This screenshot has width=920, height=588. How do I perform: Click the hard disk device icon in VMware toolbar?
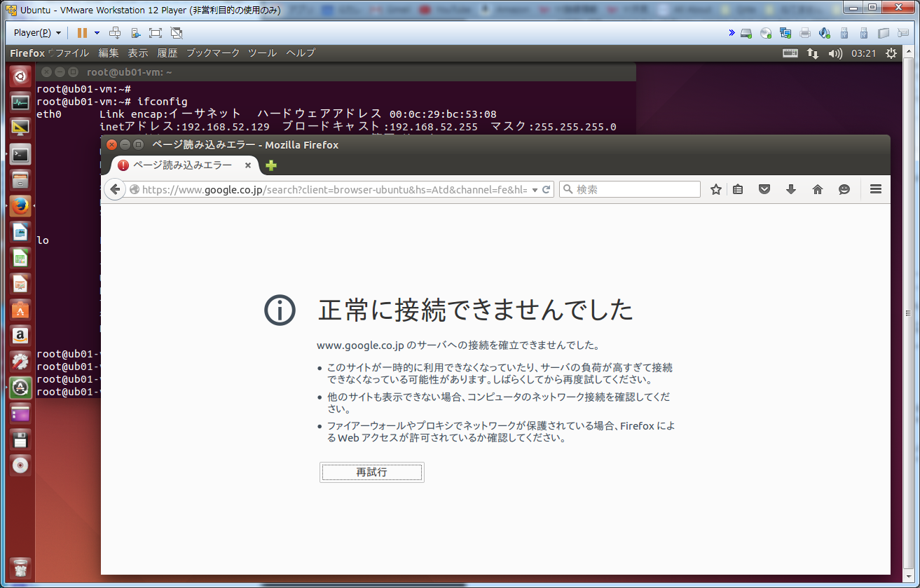[x=746, y=32]
